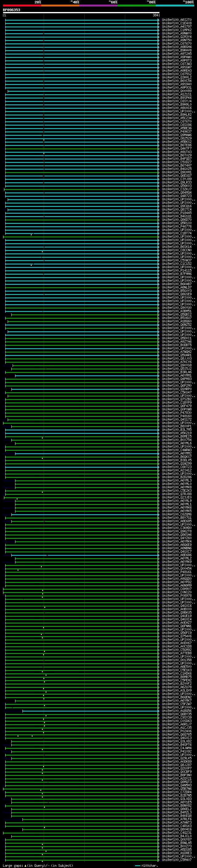
Task: Choose UniRef100_A1Z1S1 entry
Action: [x=177, y=94]
